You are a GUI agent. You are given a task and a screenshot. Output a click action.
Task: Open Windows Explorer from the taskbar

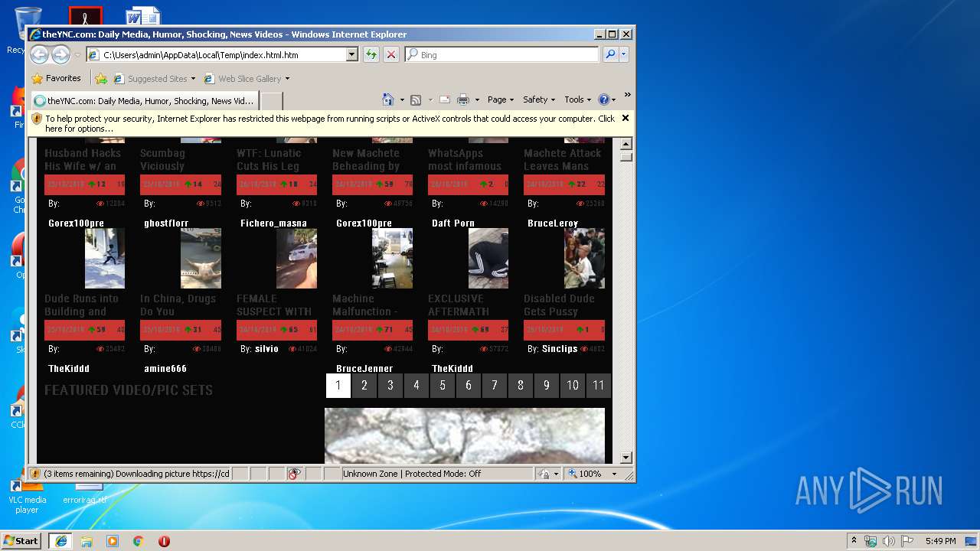87,541
